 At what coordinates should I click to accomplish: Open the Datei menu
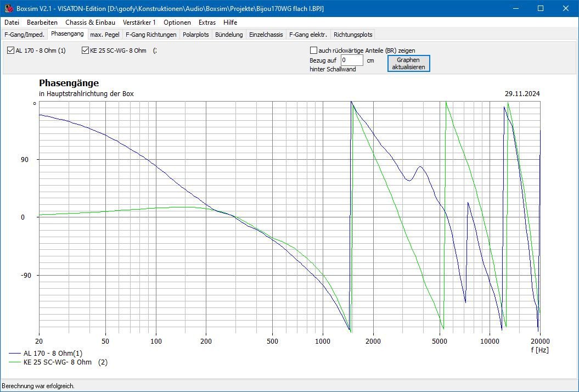(x=12, y=23)
